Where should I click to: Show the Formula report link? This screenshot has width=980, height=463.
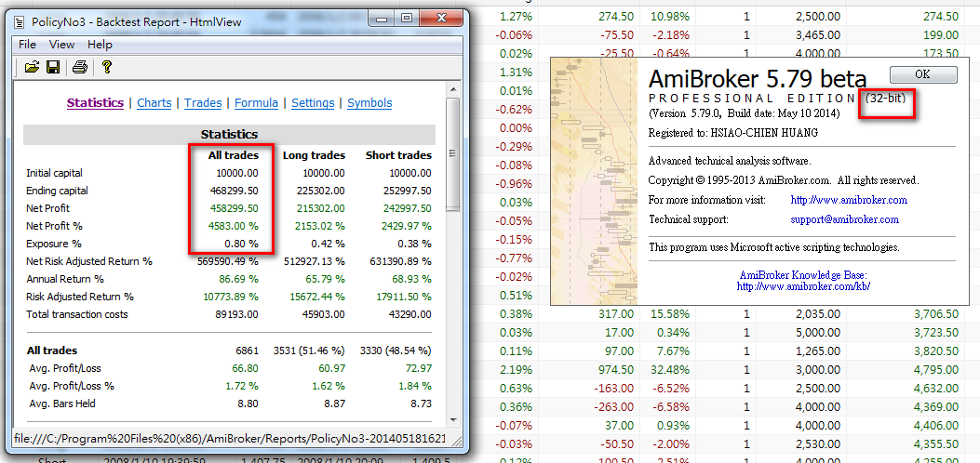(256, 103)
